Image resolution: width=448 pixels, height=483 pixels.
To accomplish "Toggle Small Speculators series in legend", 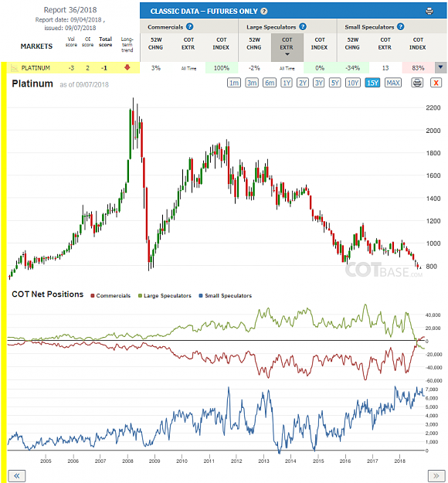I will pyautogui.click(x=226, y=296).
